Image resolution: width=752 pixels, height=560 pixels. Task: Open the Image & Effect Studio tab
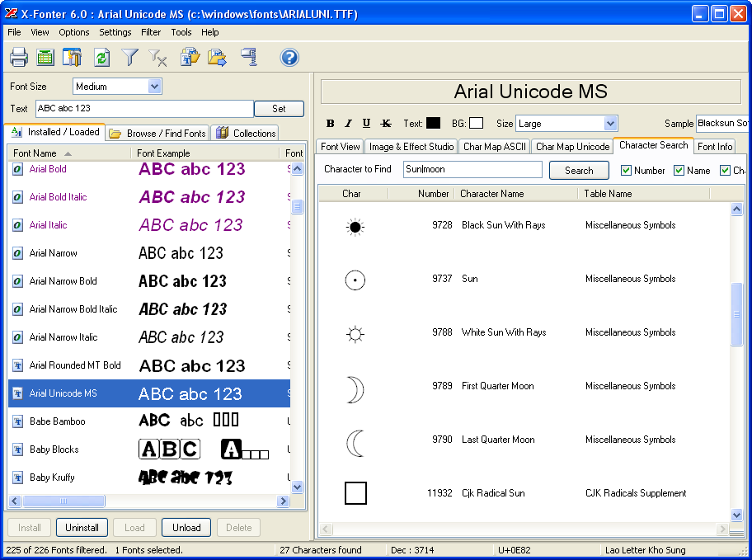(x=411, y=146)
